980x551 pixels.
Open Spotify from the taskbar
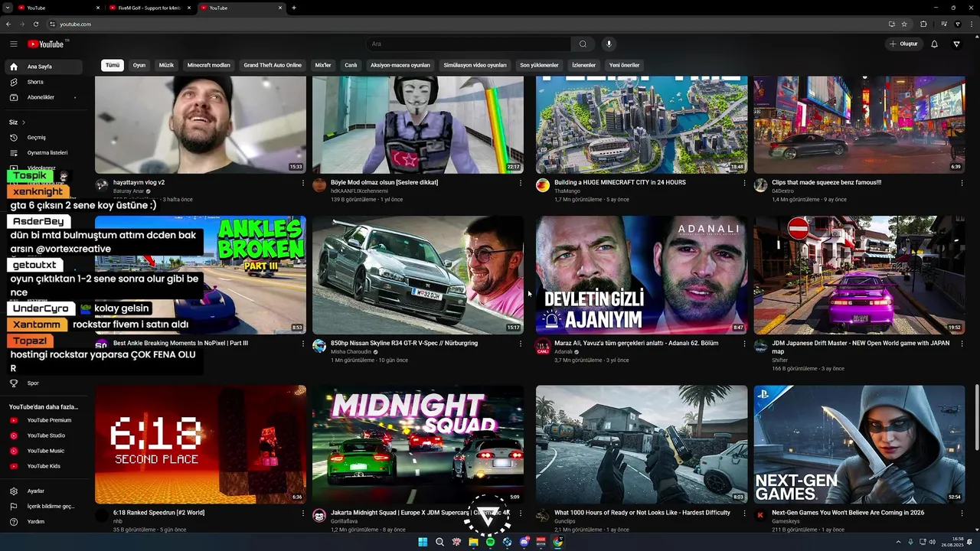tap(490, 542)
